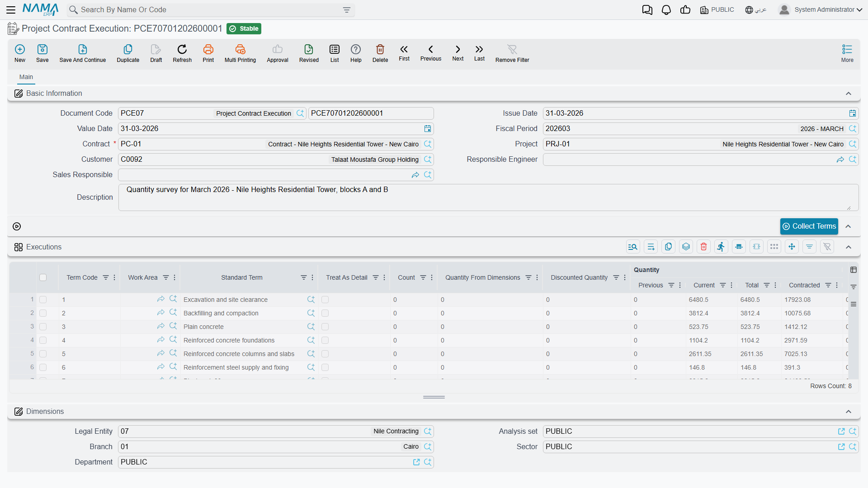
Task: Open System Administrator user dropdown
Action: [821, 9]
